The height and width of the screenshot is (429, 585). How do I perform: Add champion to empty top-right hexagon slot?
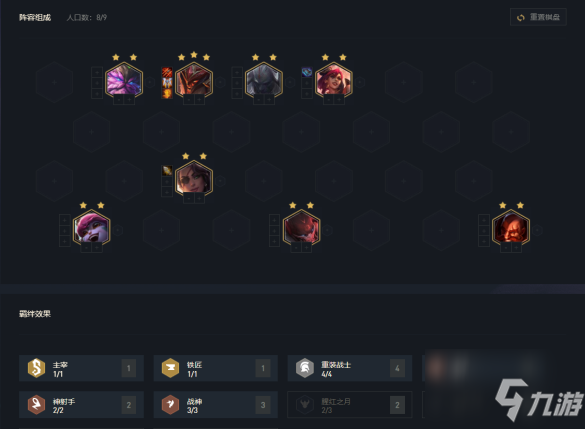click(x=473, y=82)
